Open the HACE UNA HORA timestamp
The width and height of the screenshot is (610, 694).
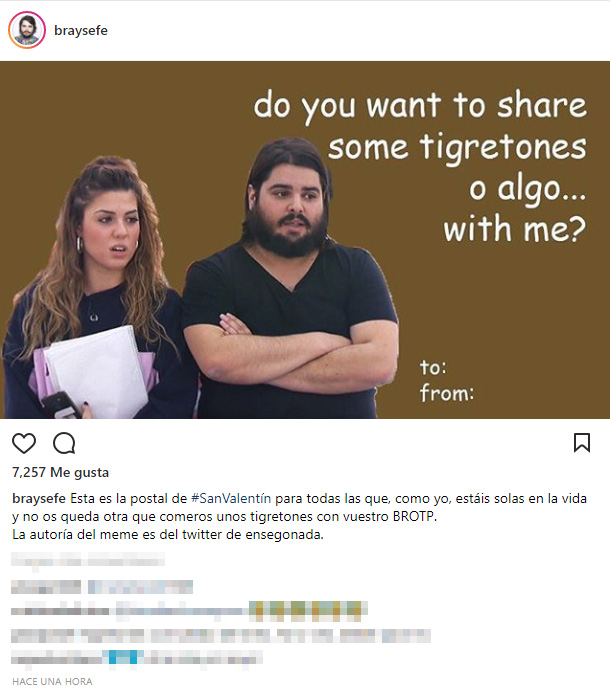pyautogui.click(x=52, y=682)
